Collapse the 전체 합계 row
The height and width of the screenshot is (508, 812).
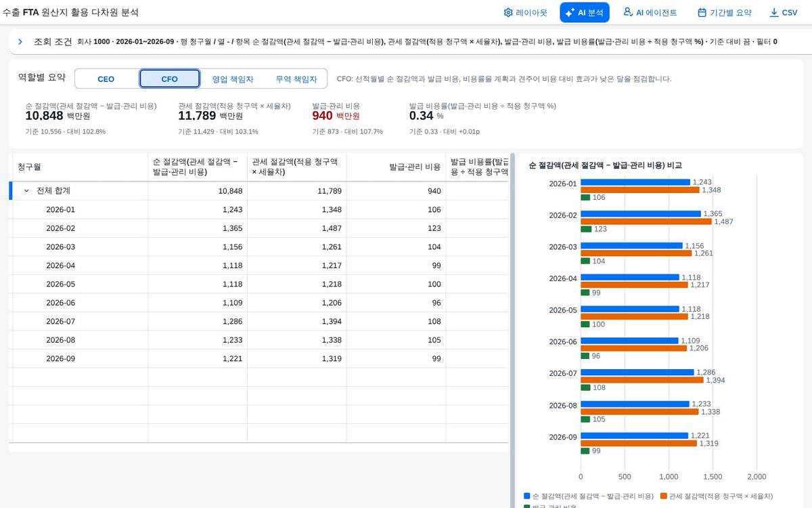pyautogui.click(x=26, y=191)
